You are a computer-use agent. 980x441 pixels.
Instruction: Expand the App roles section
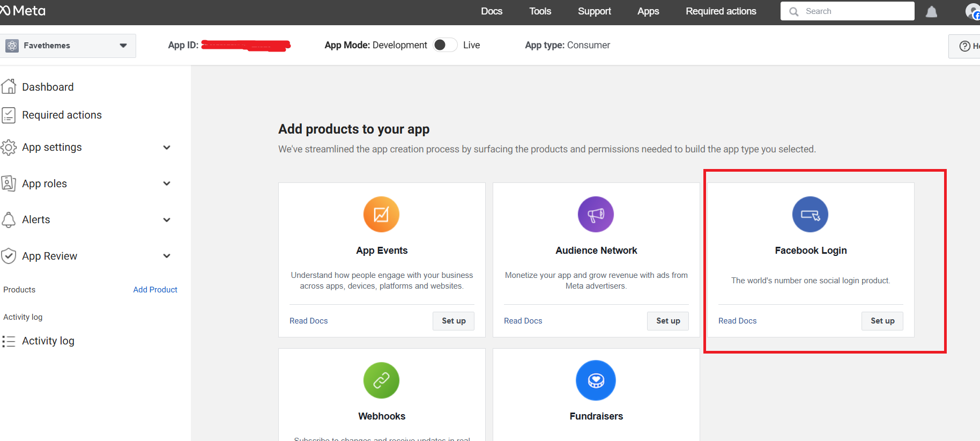coord(166,183)
